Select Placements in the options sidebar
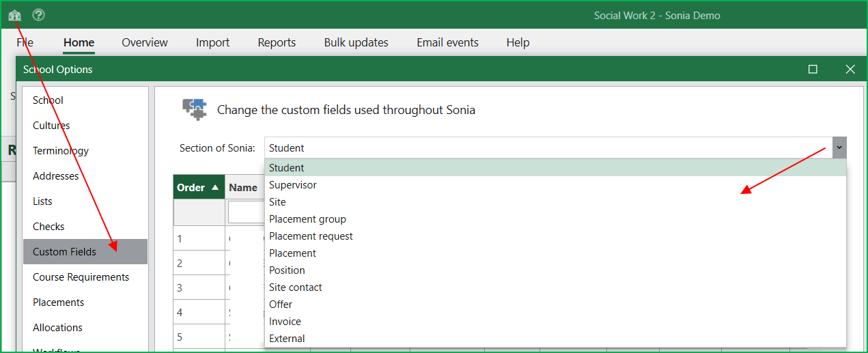This screenshot has height=353, width=868. tap(85, 302)
